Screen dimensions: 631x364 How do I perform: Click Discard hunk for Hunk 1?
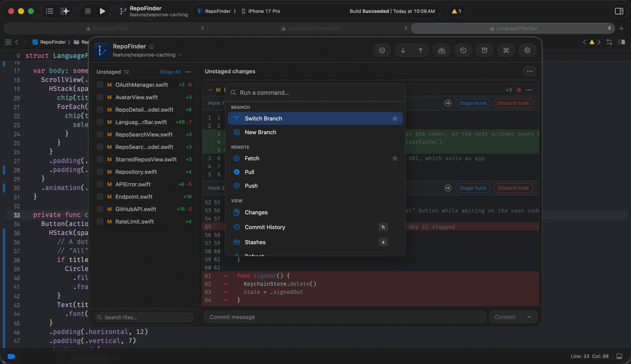[513, 103]
